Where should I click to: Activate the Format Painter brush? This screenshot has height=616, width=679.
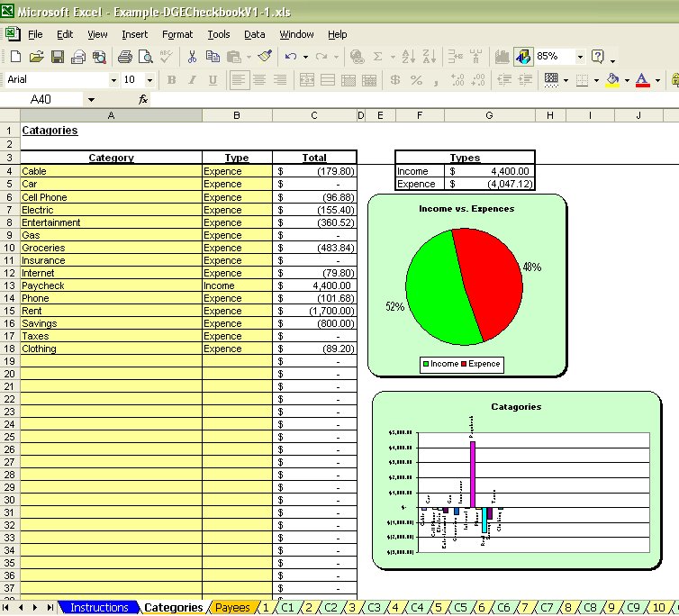(265, 57)
